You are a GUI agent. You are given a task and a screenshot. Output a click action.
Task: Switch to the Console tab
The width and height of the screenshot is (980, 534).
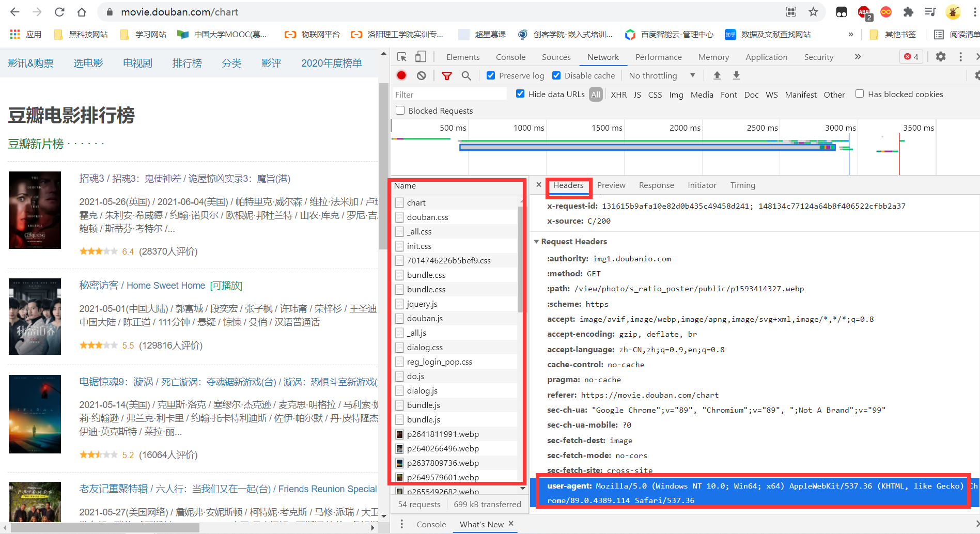point(510,57)
